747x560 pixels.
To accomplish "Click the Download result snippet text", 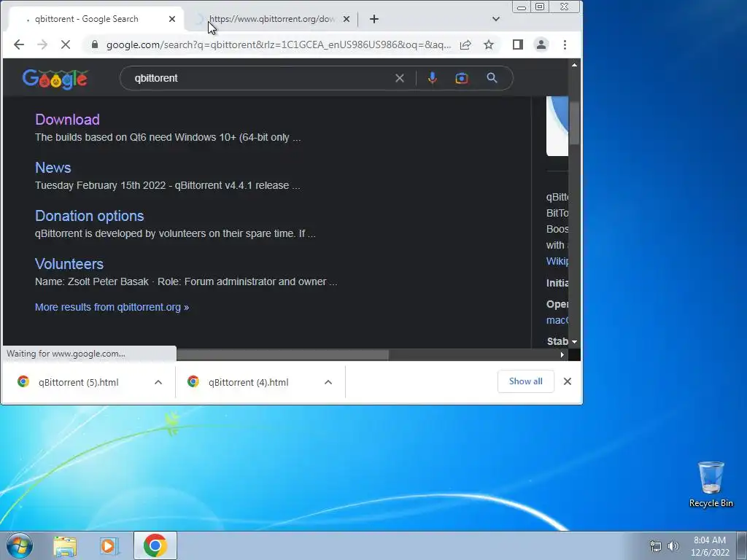I will pos(168,137).
